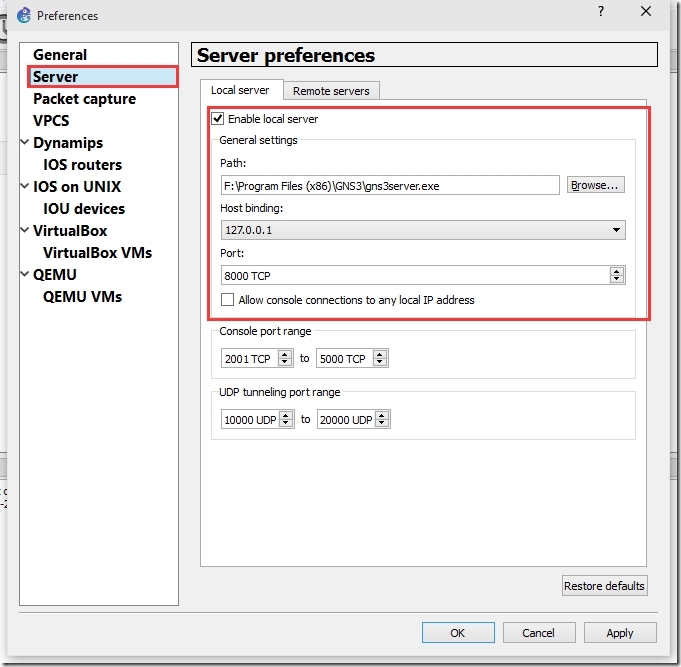
Task: Increase UDP tunneling start 10000 UDP
Action: pyautogui.click(x=286, y=415)
